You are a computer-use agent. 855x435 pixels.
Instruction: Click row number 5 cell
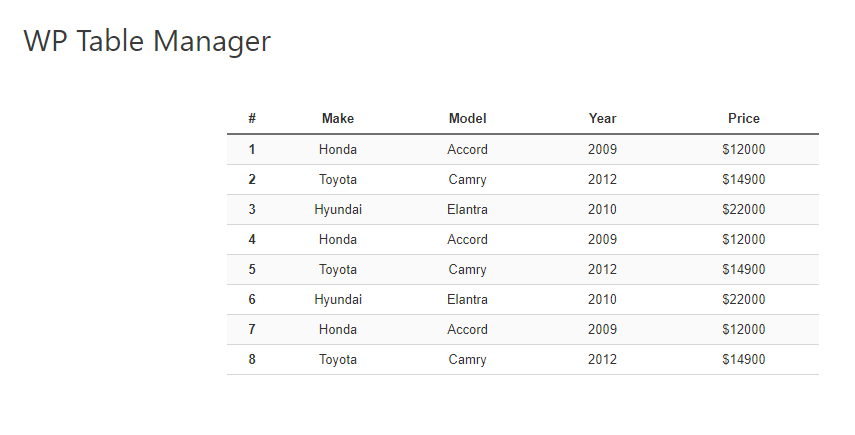[x=252, y=269]
